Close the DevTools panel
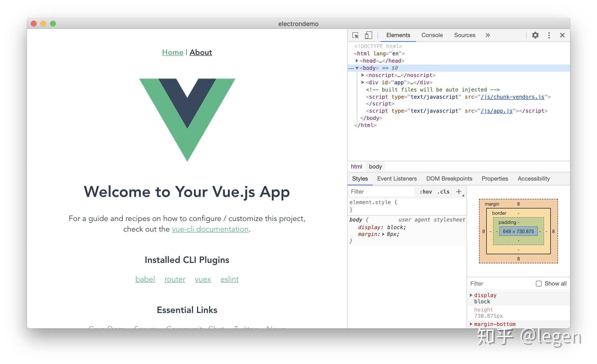The image size is (597, 364). click(562, 35)
